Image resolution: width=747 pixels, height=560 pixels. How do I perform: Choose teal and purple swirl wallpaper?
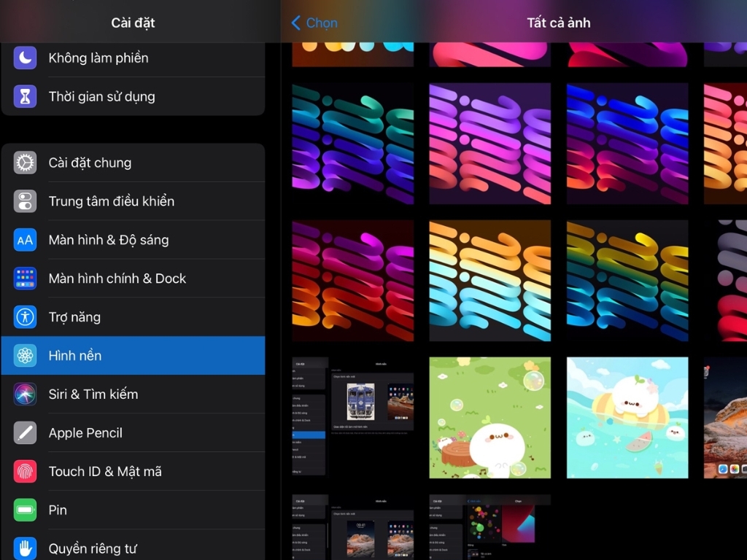tap(352, 144)
